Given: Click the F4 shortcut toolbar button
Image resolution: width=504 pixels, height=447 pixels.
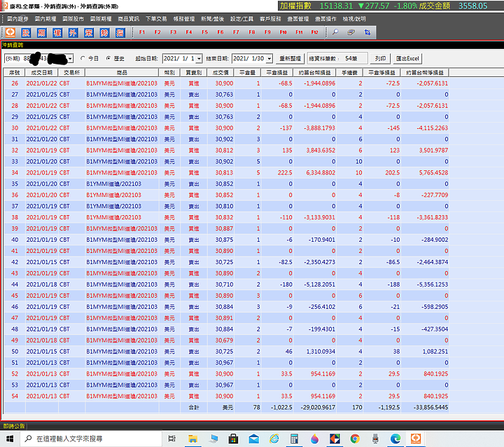Looking at the screenshot, I should pos(189,32).
